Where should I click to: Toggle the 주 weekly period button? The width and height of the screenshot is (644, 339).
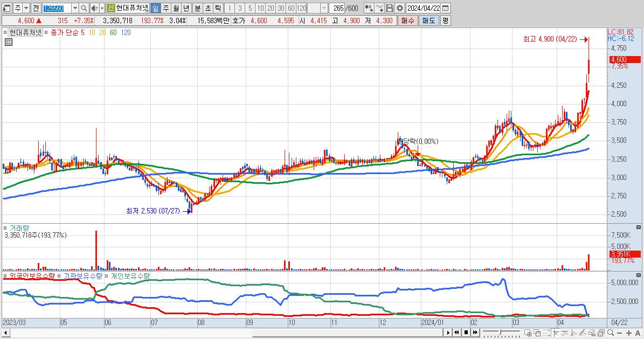tap(165, 8)
